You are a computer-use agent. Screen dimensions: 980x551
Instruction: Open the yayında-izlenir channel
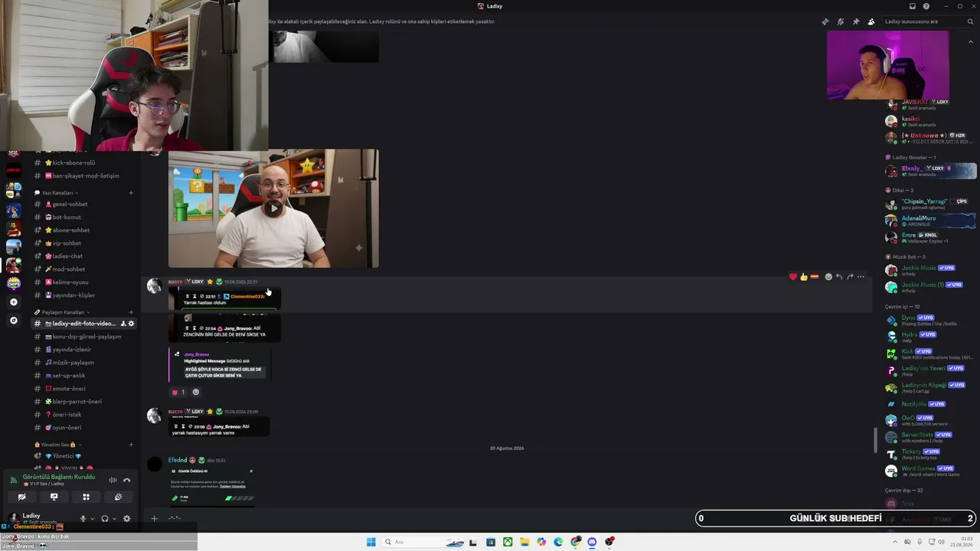pyautogui.click(x=83, y=350)
